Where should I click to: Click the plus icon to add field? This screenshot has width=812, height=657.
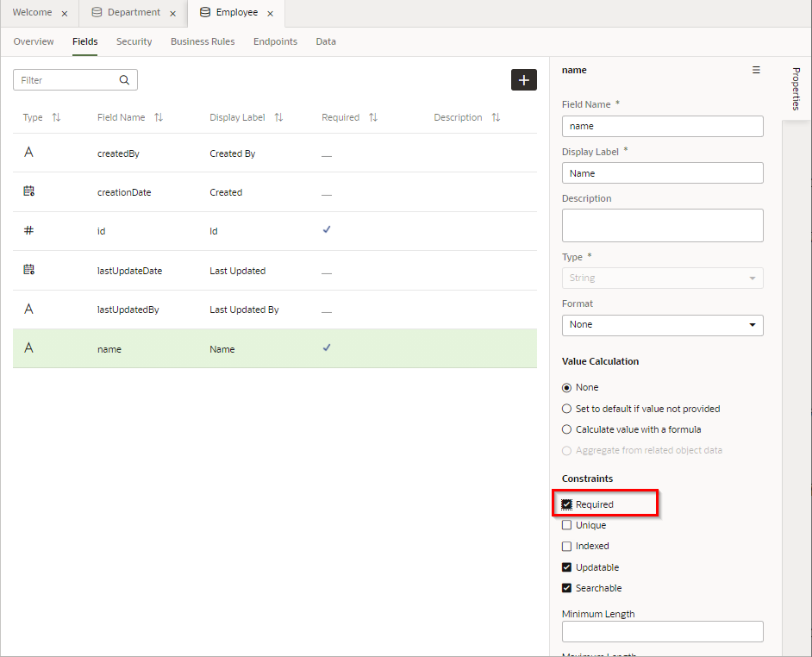point(523,80)
